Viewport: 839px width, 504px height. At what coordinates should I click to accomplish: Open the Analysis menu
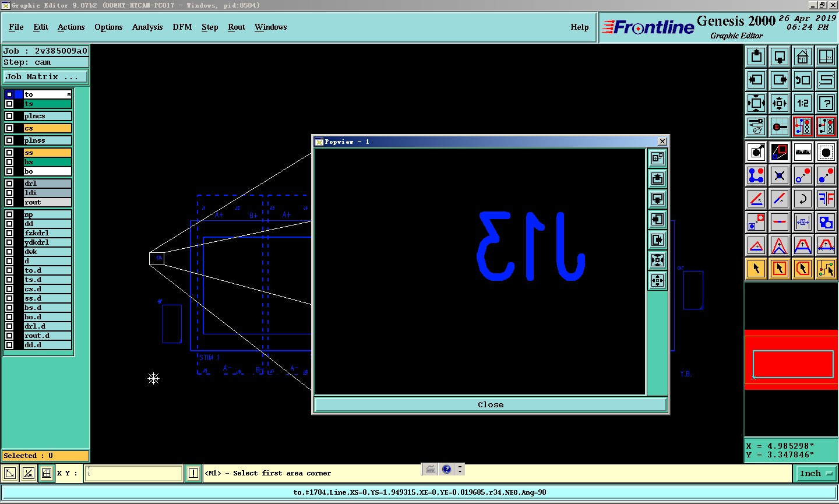tap(147, 27)
